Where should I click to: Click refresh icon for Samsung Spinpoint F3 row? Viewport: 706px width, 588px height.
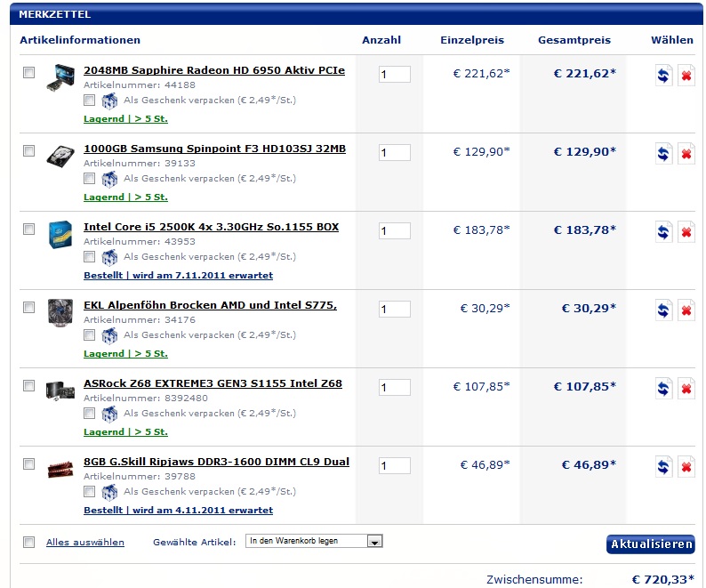663,154
